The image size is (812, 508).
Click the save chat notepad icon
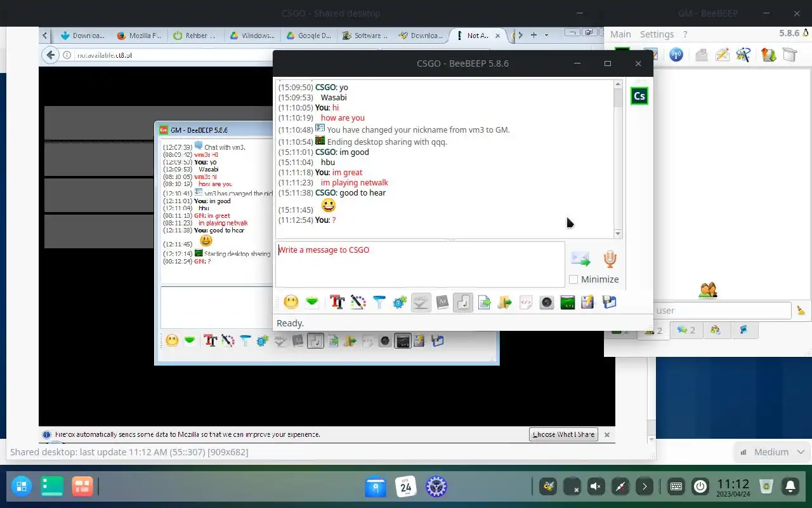click(587, 302)
